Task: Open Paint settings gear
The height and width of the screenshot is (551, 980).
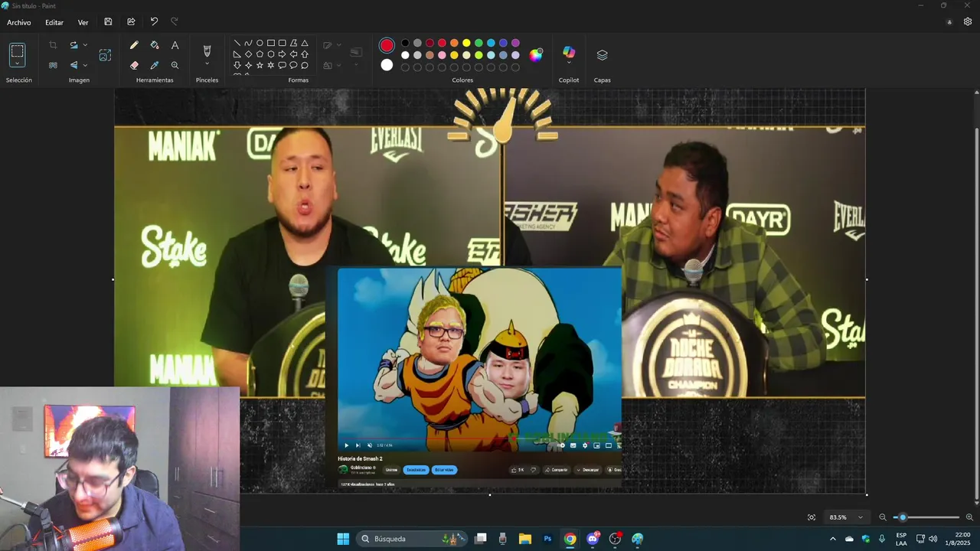Action: [968, 22]
